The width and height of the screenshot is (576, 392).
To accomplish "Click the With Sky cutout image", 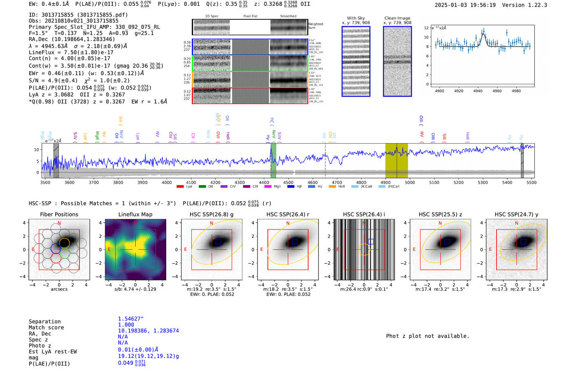I will tap(356, 61).
